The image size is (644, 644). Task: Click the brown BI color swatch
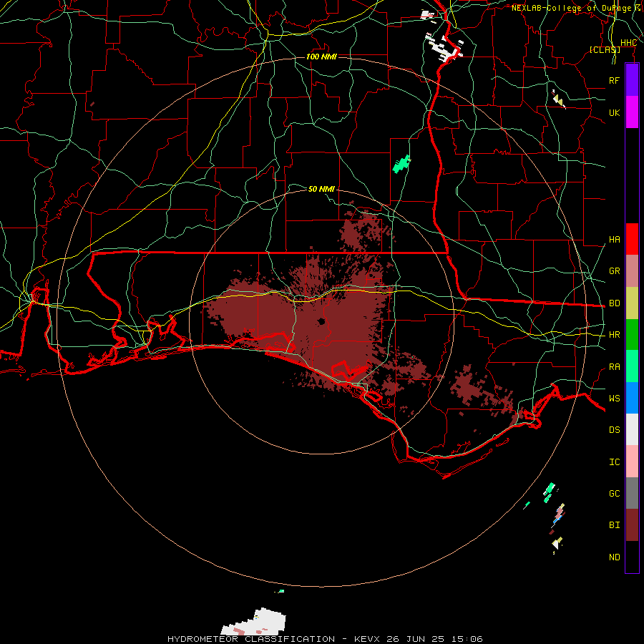[x=632, y=525]
